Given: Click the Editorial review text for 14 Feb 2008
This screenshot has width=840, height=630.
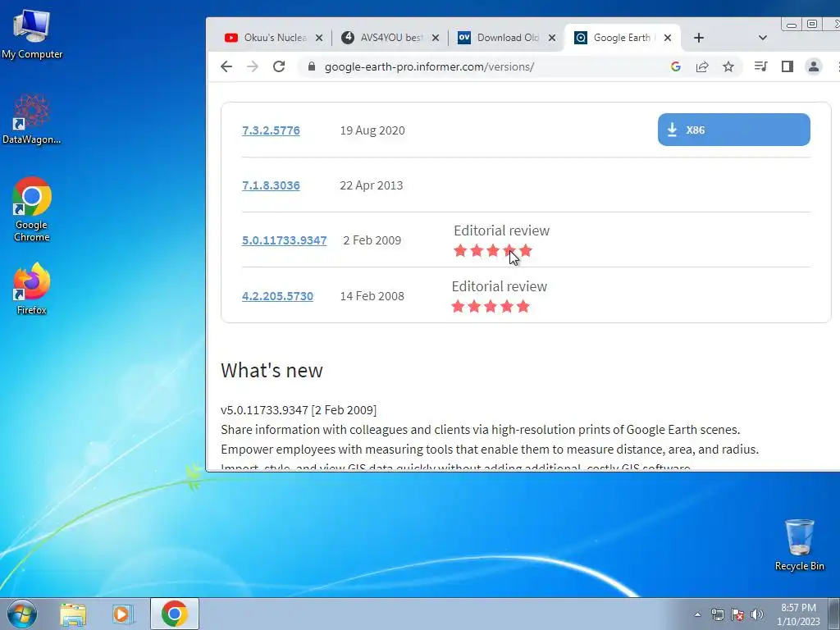Looking at the screenshot, I should [500, 286].
